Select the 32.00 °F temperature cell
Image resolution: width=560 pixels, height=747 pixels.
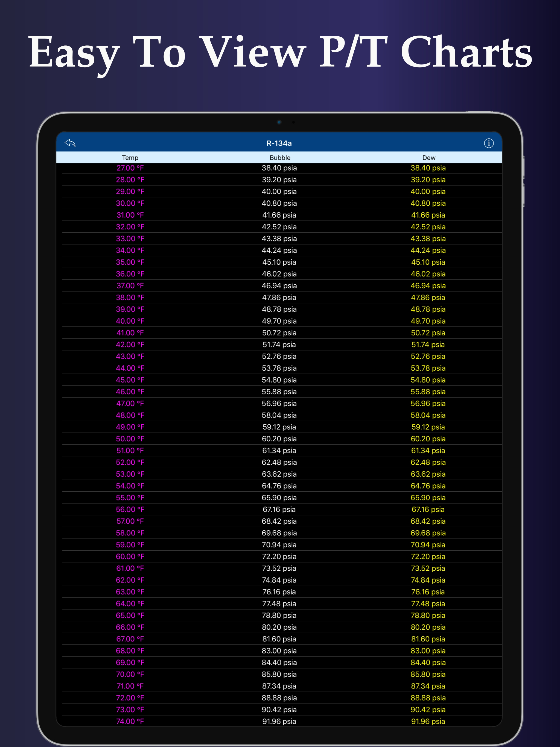pyautogui.click(x=130, y=227)
